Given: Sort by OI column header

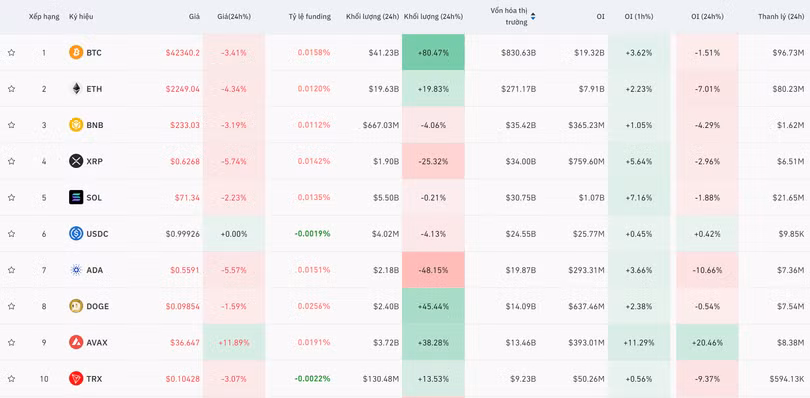Looking at the screenshot, I should pyautogui.click(x=600, y=17).
